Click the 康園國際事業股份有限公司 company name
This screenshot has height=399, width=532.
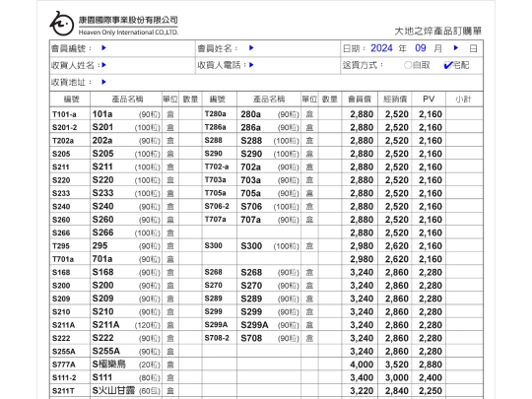pos(128,20)
